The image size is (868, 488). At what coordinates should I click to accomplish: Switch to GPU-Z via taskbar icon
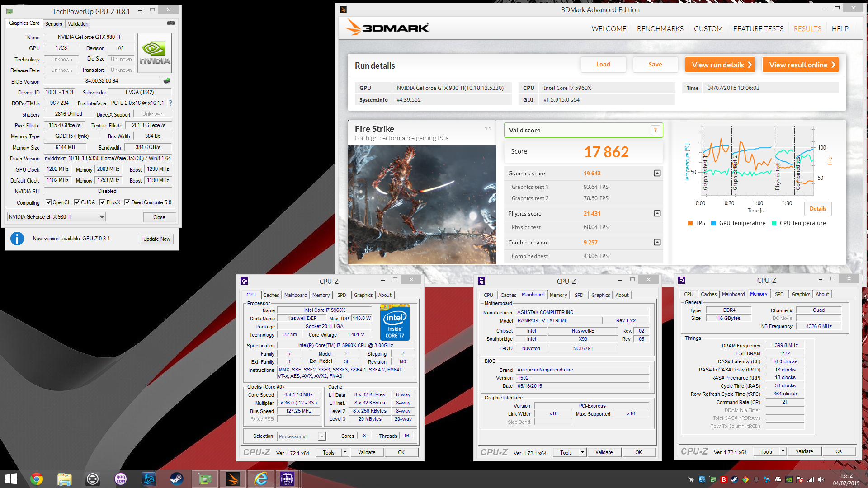205,479
